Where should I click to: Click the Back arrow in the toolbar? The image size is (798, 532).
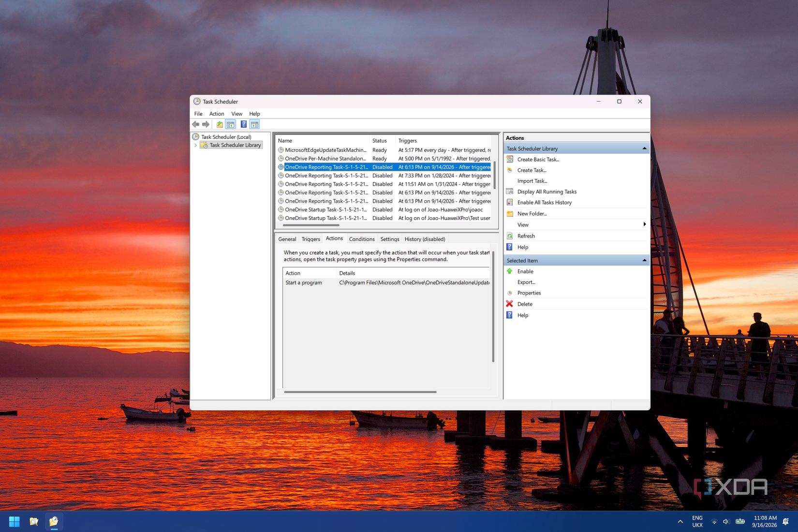(x=196, y=124)
